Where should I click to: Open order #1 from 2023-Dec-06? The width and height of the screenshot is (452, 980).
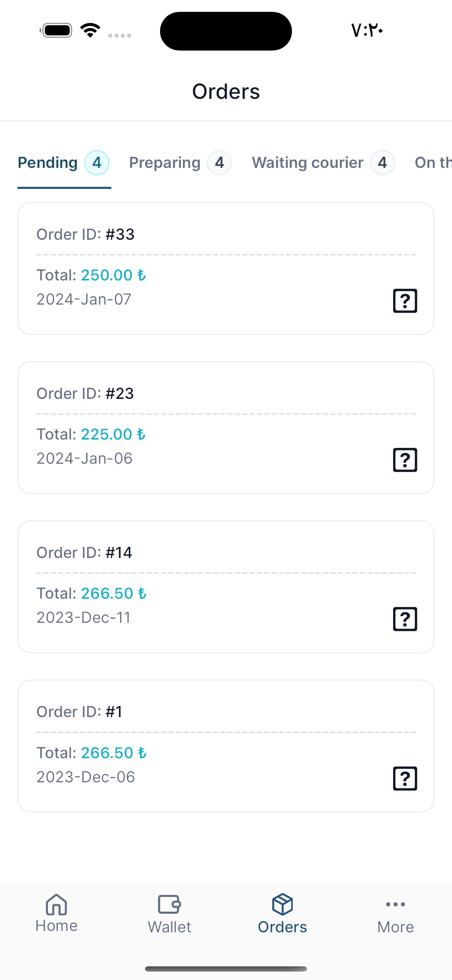[x=226, y=746]
